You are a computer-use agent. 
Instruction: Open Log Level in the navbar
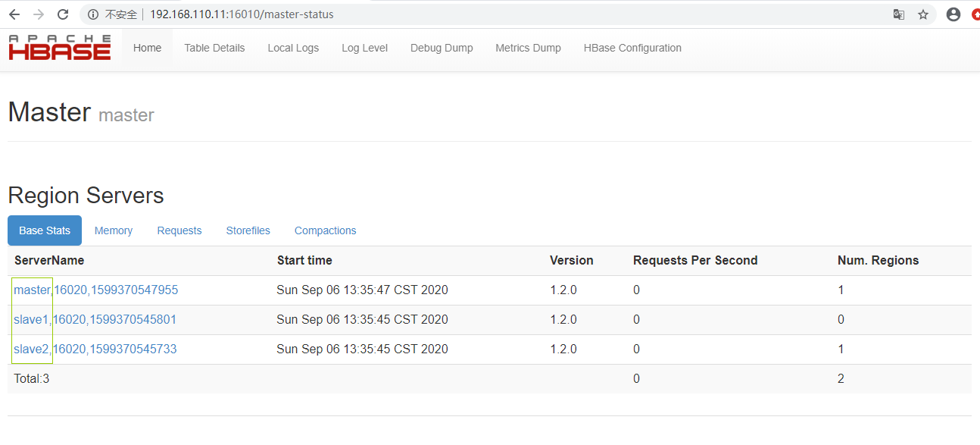(x=364, y=48)
